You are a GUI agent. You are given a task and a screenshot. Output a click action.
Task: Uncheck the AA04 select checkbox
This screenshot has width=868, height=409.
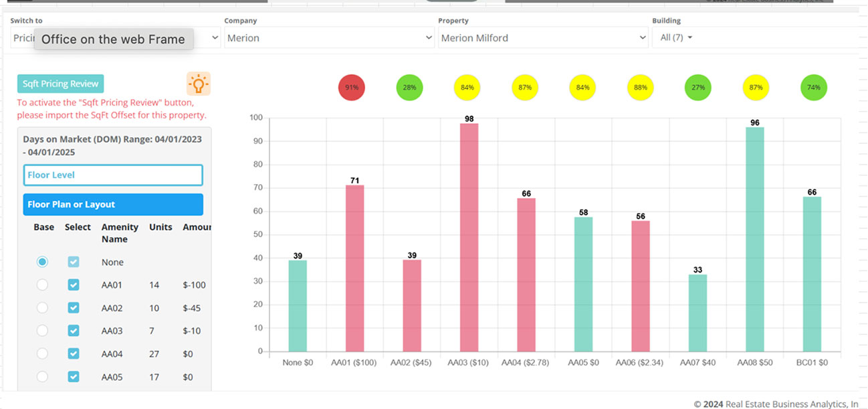tap(74, 353)
